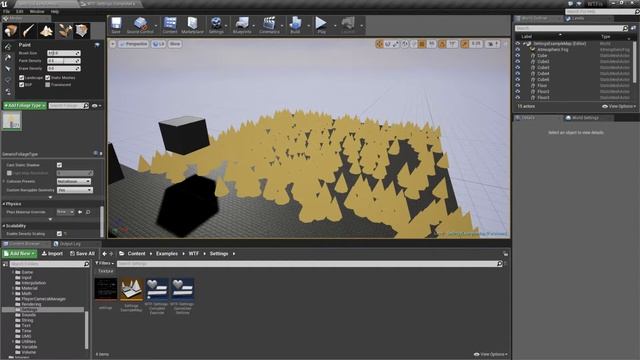
Task: Adjust the Paint Density slider field
Action: pyautogui.click(x=64, y=60)
